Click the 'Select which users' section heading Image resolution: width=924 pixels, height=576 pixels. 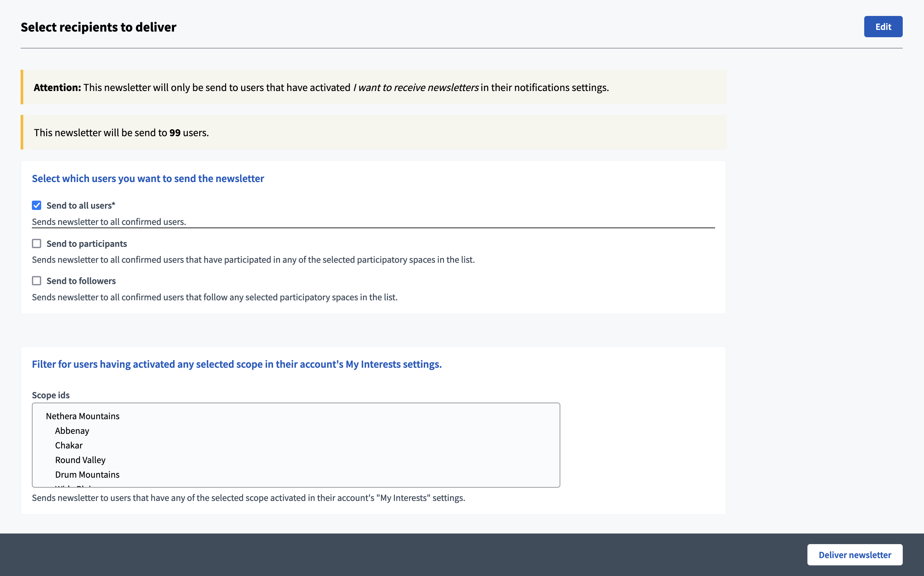[148, 178]
